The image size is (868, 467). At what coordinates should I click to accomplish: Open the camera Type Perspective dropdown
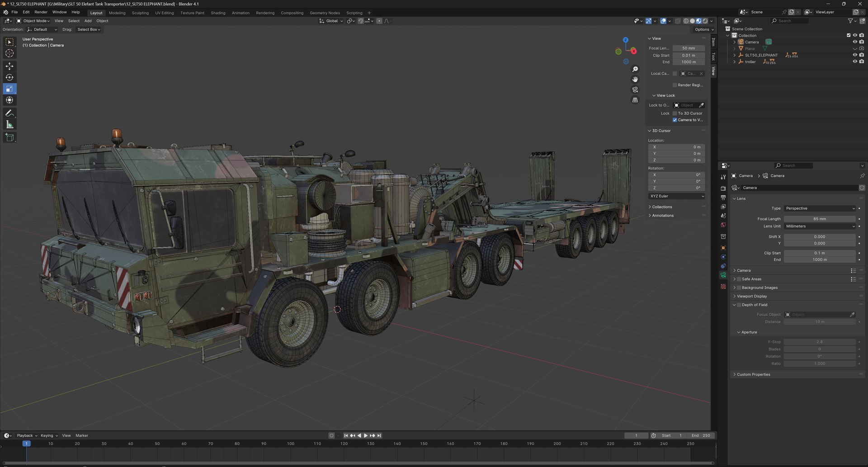[x=820, y=208]
